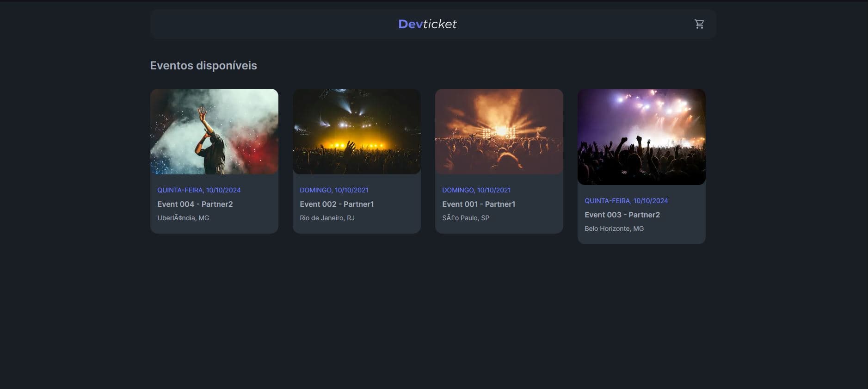
Task: Select the Event 004 - Partner2 title
Action: [195, 204]
